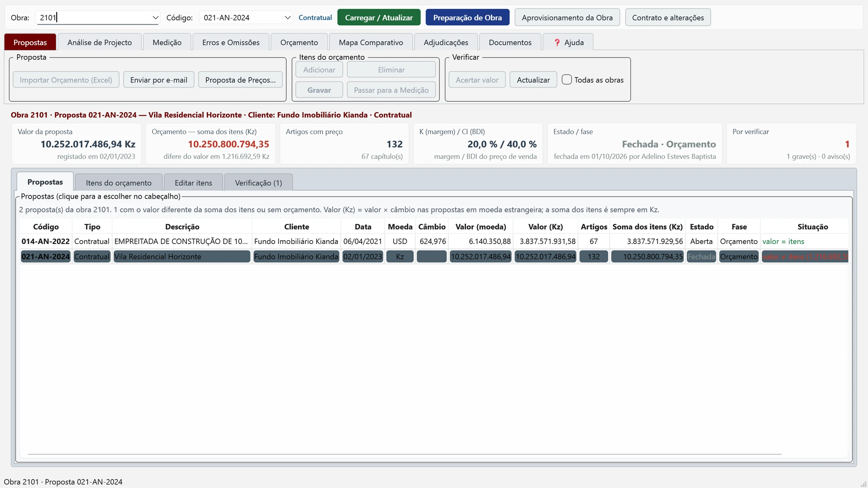
Task: Sort by Código column header
Action: [x=46, y=227]
